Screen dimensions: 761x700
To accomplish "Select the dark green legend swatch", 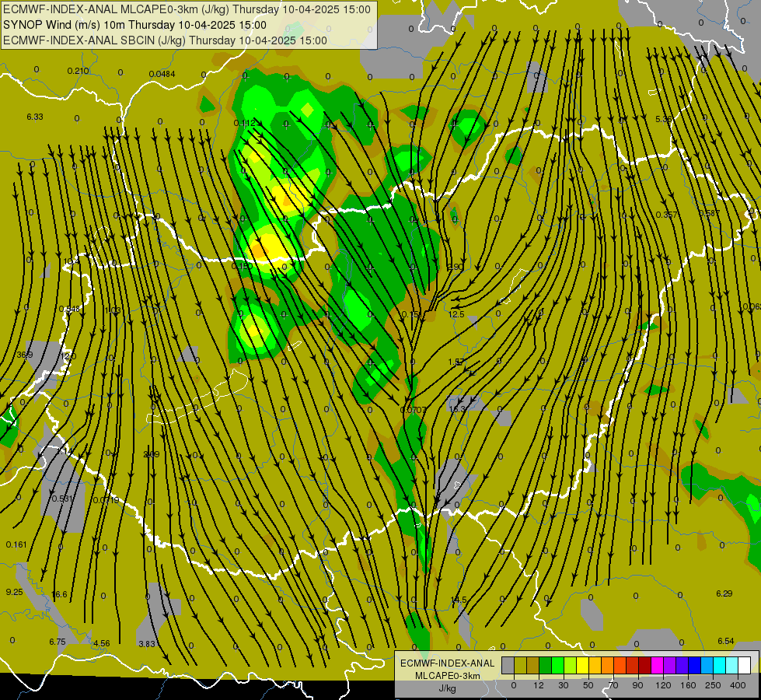I will click(545, 666).
